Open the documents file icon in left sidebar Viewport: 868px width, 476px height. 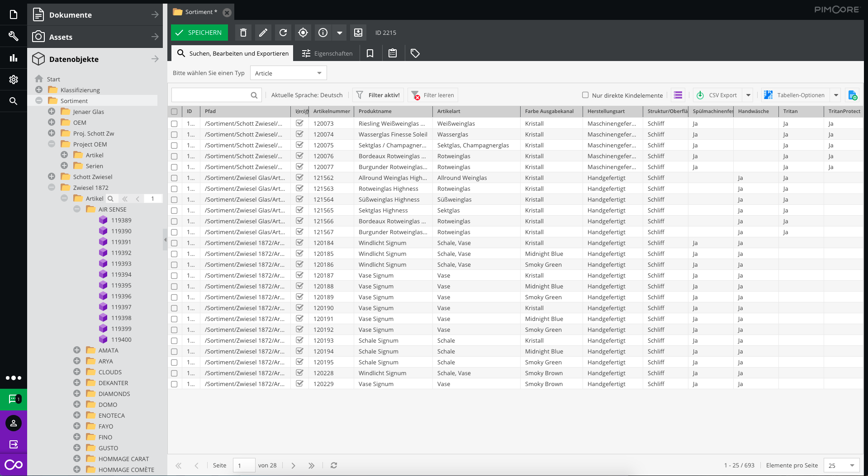point(14,14)
